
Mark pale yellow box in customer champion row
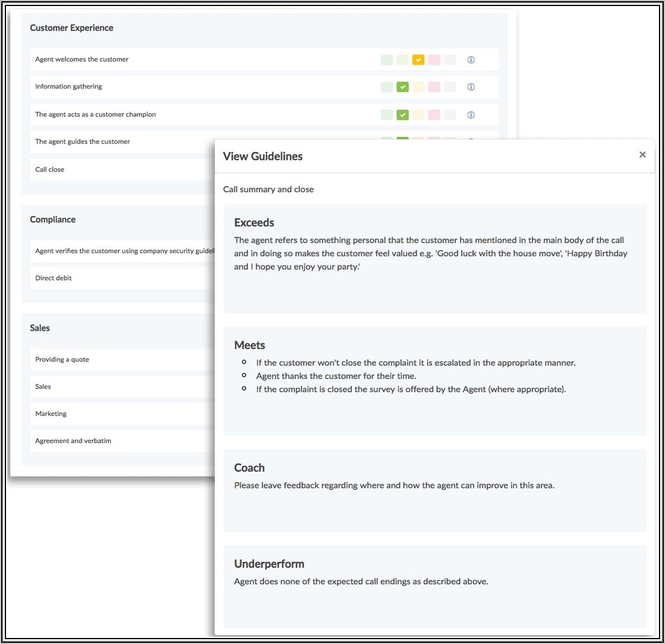click(x=418, y=115)
